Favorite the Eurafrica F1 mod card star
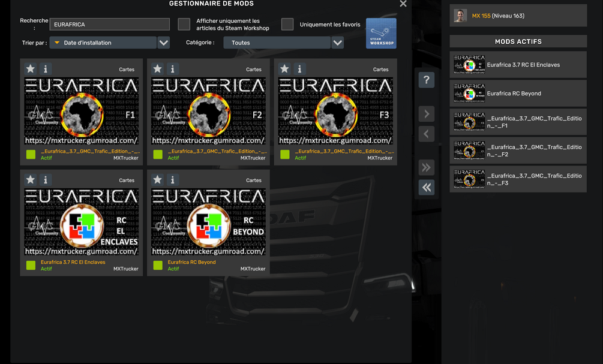Image resolution: width=603 pixels, height=364 pixels. 31,69
